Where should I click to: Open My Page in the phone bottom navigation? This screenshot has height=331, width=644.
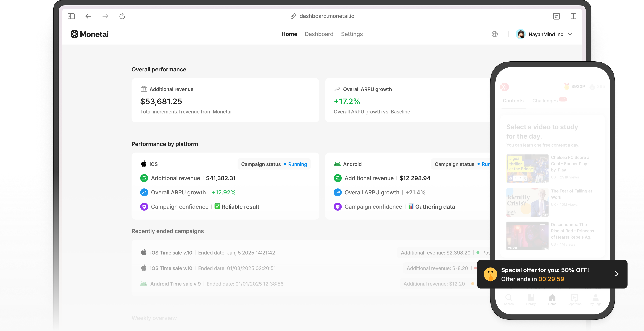coord(596,299)
